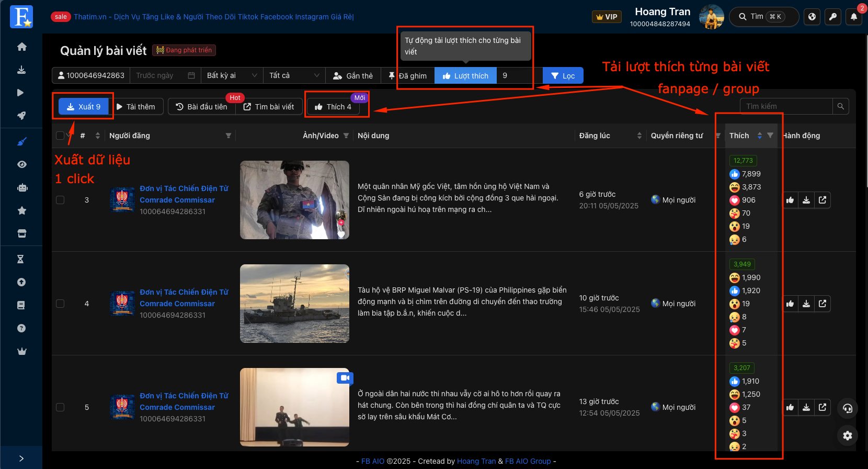Download likes for post row 3
The height and width of the screenshot is (469, 868).
(x=806, y=200)
